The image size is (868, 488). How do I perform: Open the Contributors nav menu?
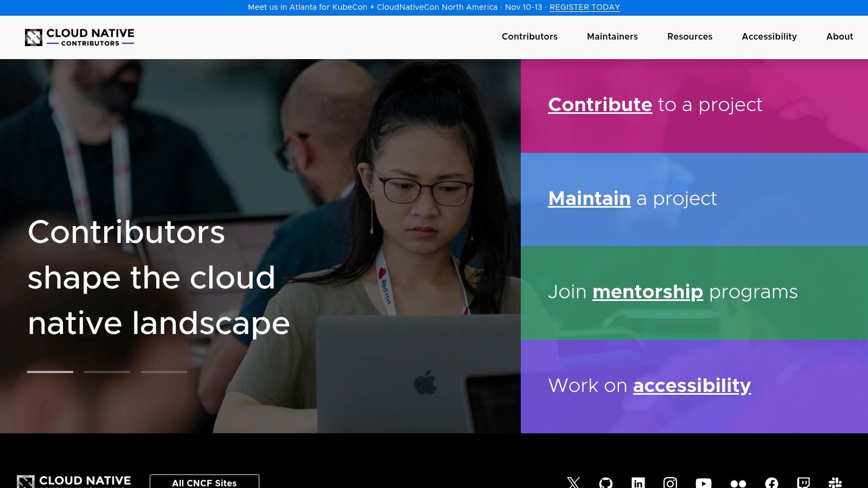(529, 36)
